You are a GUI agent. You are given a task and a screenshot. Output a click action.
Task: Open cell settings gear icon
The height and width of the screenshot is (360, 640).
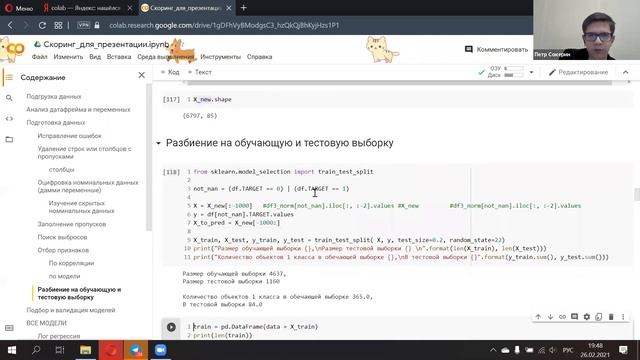pos(587,317)
